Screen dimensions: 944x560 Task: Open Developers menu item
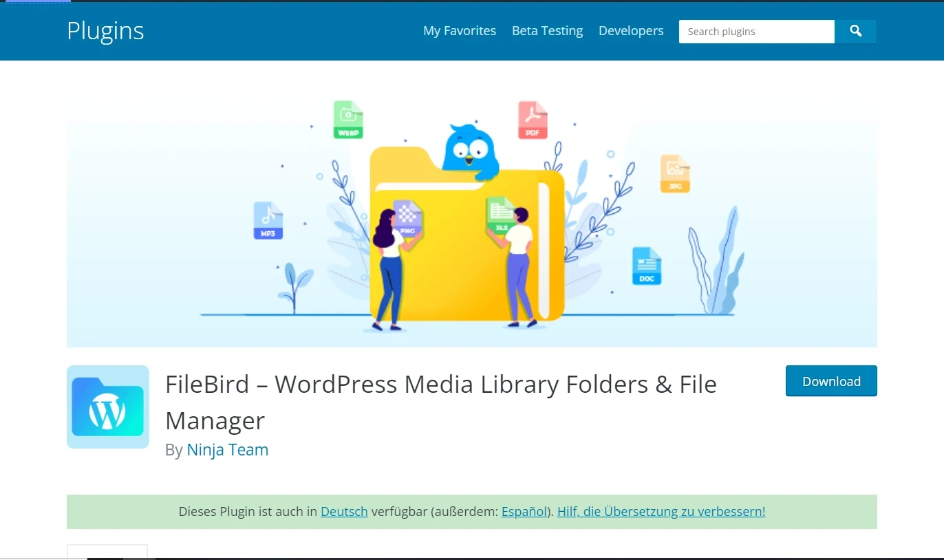click(x=631, y=31)
